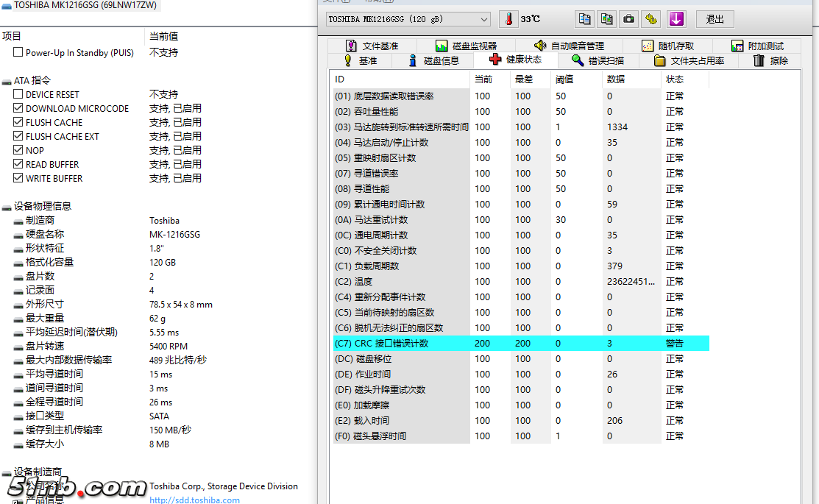
Task: Switch to the 磁盘监视器 tab
Action: [466, 46]
